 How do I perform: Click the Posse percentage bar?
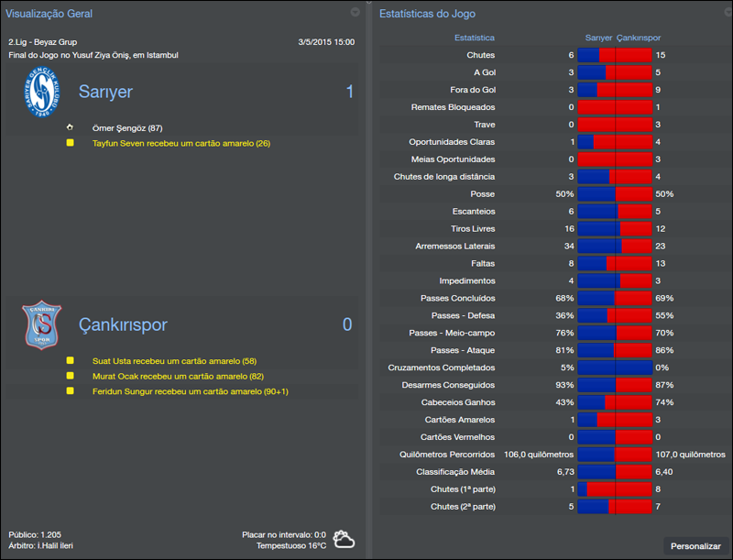[614, 194]
